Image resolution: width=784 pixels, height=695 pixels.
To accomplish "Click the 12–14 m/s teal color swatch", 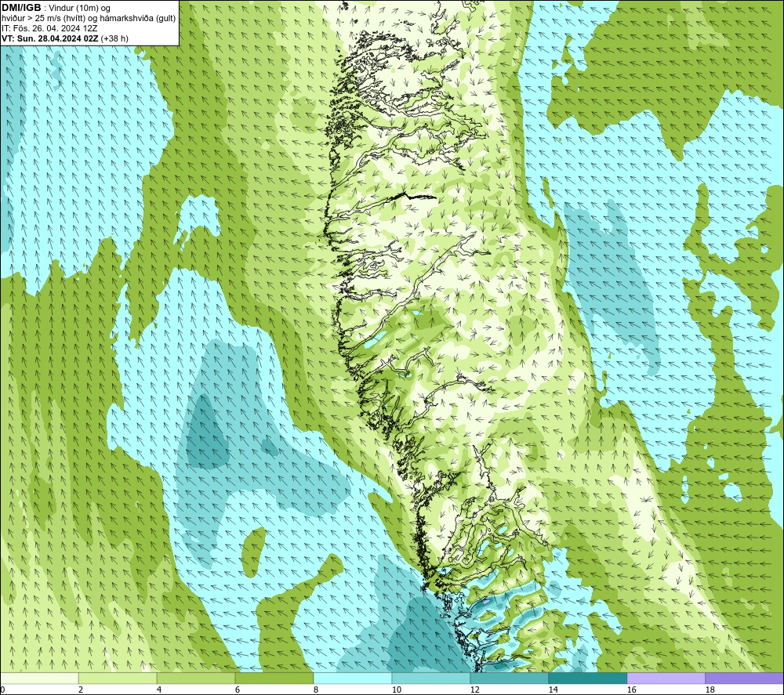I will 509,678.
